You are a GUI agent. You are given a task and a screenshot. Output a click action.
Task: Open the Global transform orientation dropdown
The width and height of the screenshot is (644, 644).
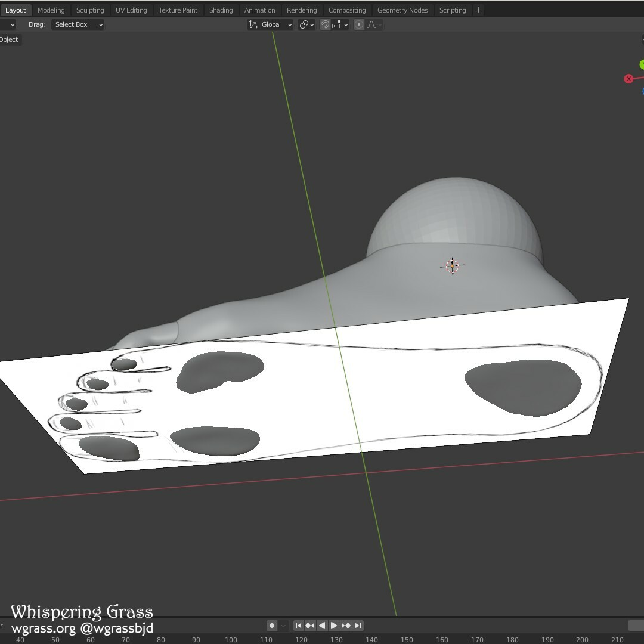(x=270, y=24)
